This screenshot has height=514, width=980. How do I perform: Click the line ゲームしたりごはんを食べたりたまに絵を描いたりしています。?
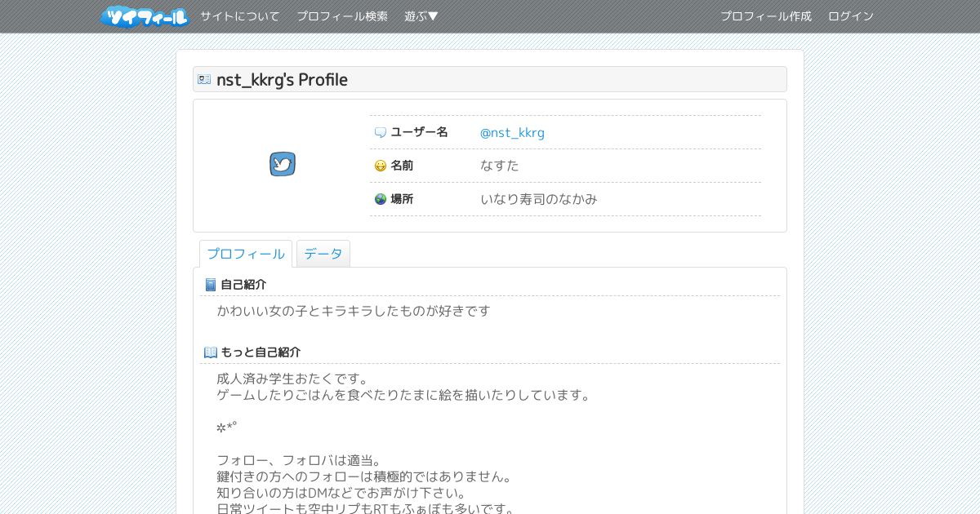[x=403, y=395]
